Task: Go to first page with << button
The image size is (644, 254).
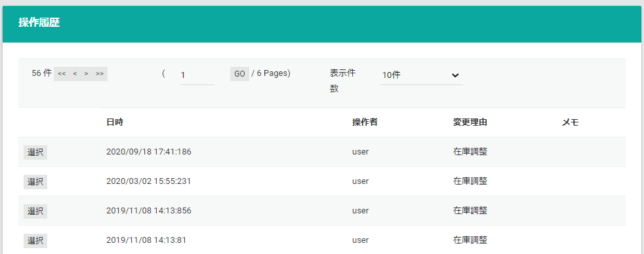Action: click(x=62, y=74)
